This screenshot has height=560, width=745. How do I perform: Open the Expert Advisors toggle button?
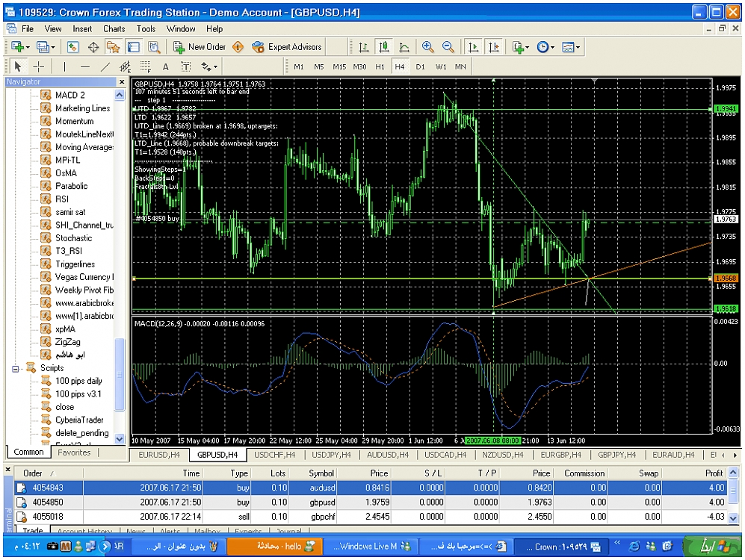coord(288,47)
